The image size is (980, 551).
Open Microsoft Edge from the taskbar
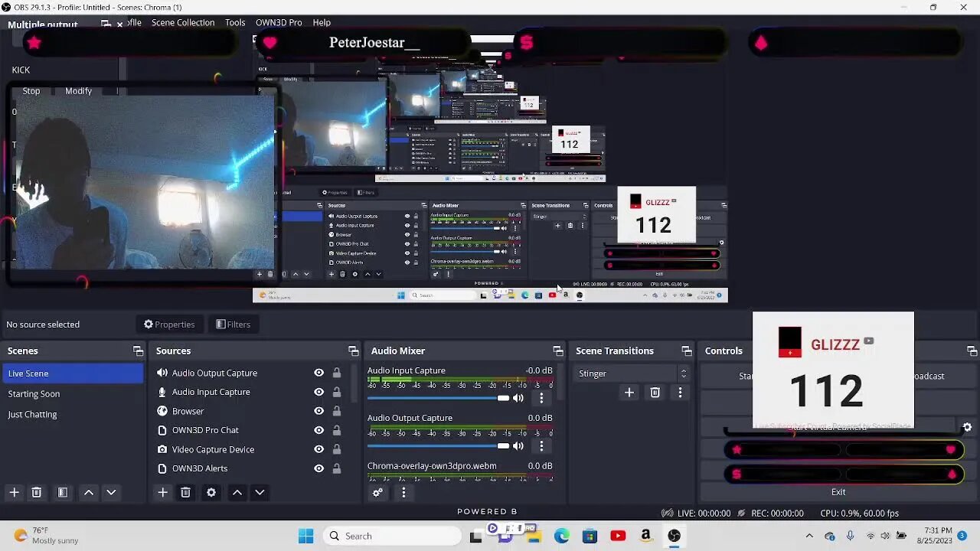562,536
